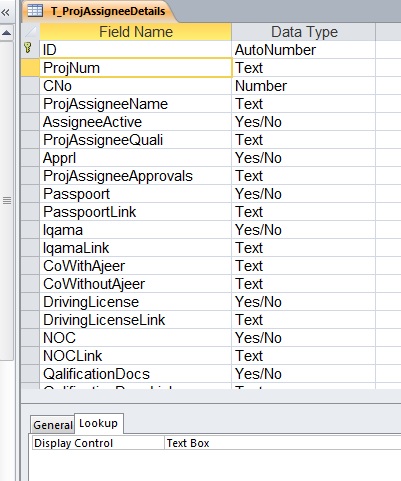This screenshot has height=481, width=401.
Task: Expand the navigation pane with double chevron
Action: pos(6,12)
